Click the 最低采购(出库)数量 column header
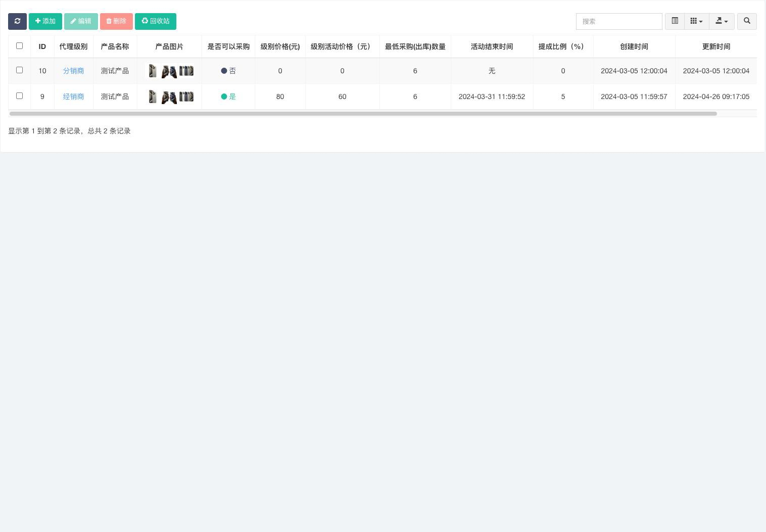The image size is (766, 532). 415,46
